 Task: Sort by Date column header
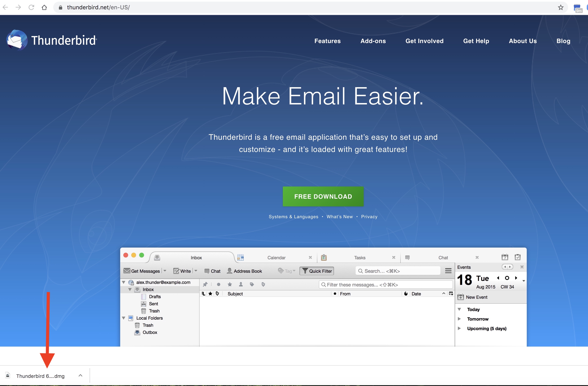[416, 294]
